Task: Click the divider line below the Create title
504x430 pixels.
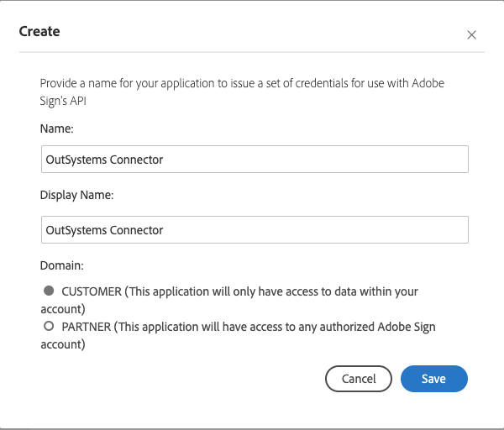Action: pos(252,53)
